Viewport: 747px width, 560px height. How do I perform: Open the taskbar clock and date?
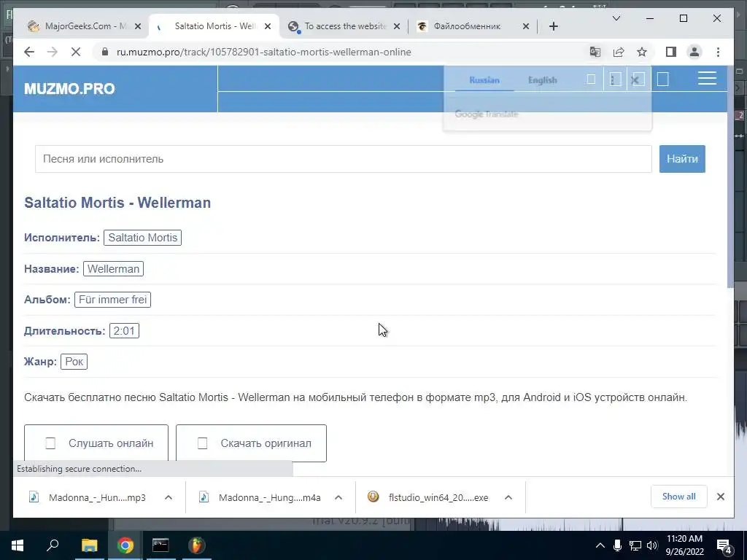tap(684, 545)
